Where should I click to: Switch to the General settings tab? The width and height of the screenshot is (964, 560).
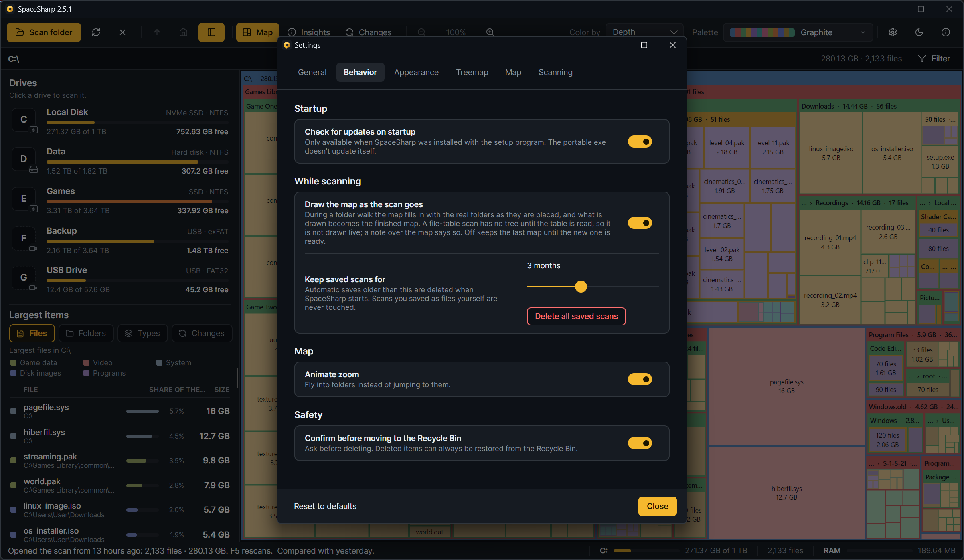tap(312, 72)
